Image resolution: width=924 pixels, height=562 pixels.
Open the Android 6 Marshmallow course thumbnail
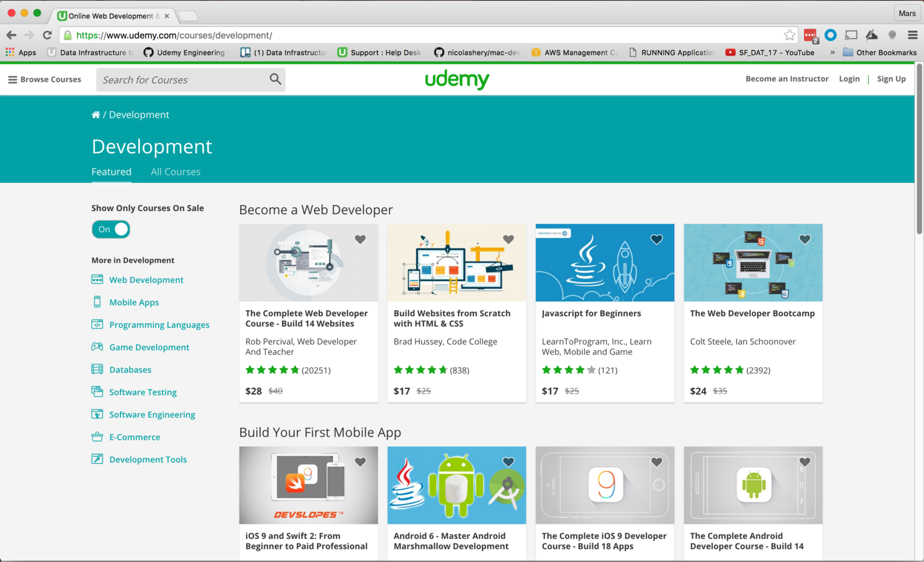(x=457, y=485)
